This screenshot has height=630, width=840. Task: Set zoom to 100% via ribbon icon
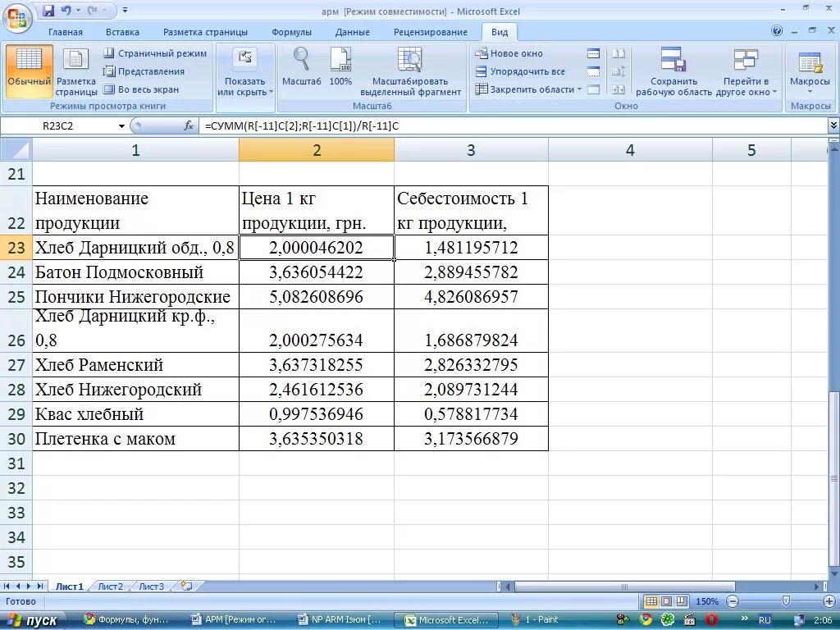[x=340, y=66]
